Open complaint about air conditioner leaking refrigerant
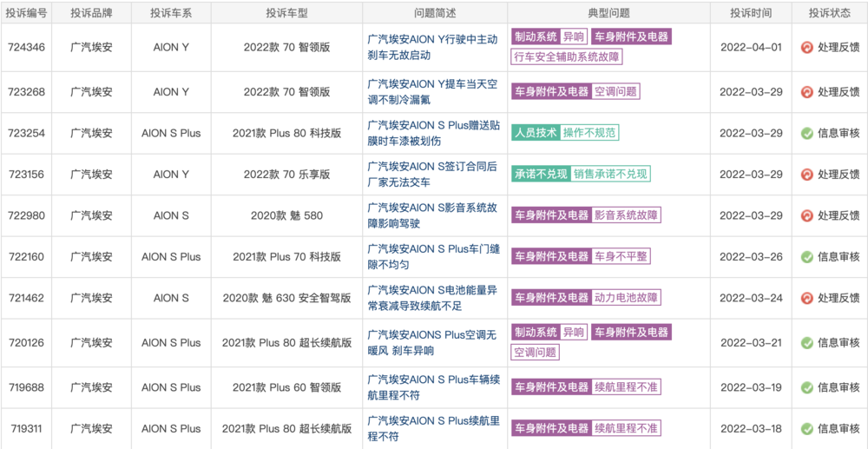The height and width of the screenshot is (449, 868). pyautogui.click(x=432, y=92)
